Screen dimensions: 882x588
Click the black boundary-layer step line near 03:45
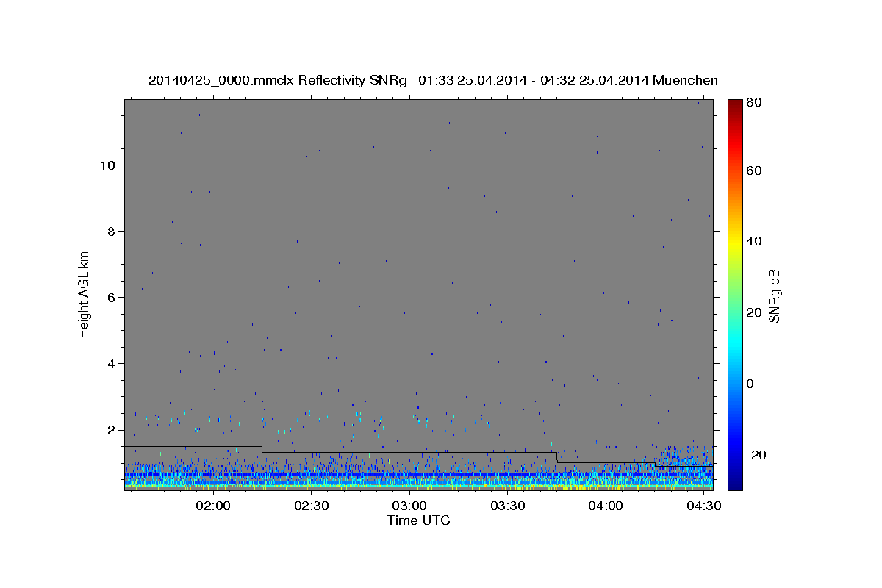[x=557, y=457]
